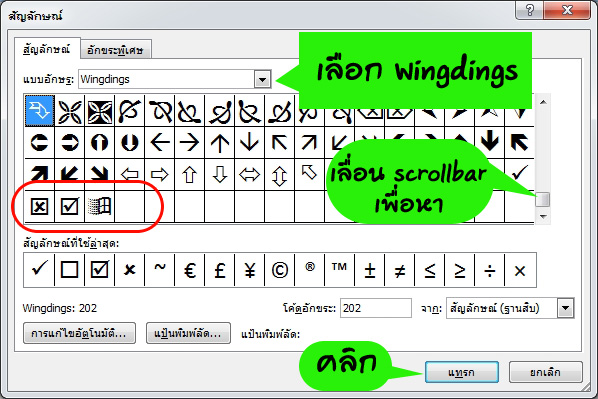Click the Wingdings: 202 label
Image resolution: width=598 pixels, height=399 pixels.
pos(59,308)
